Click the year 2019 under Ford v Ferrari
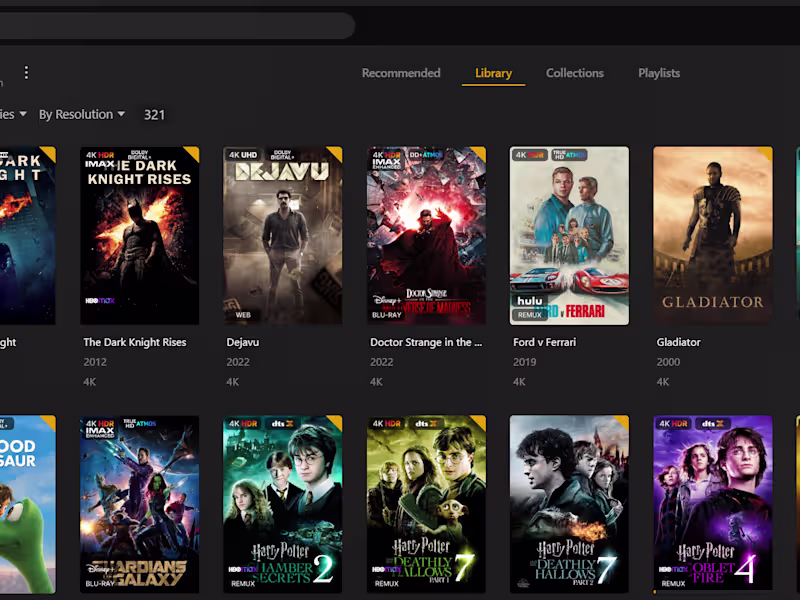Image resolution: width=800 pixels, height=600 pixels. coord(519,362)
